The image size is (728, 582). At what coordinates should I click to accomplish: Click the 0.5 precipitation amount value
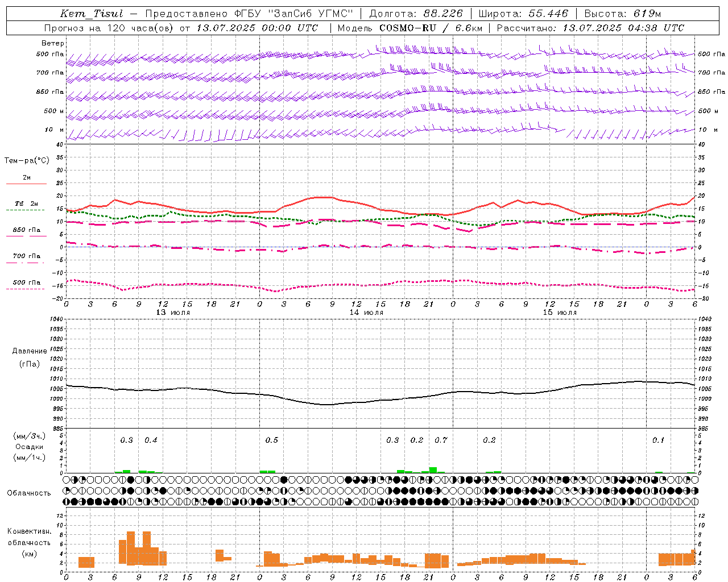pos(272,440)
